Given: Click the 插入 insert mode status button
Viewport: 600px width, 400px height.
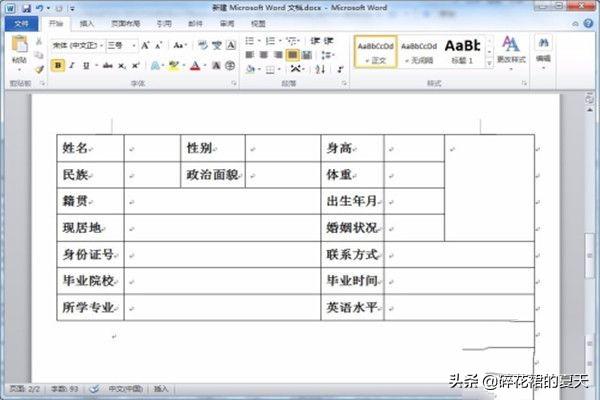Looking at the screenshot, I should [x=161, y=389].
